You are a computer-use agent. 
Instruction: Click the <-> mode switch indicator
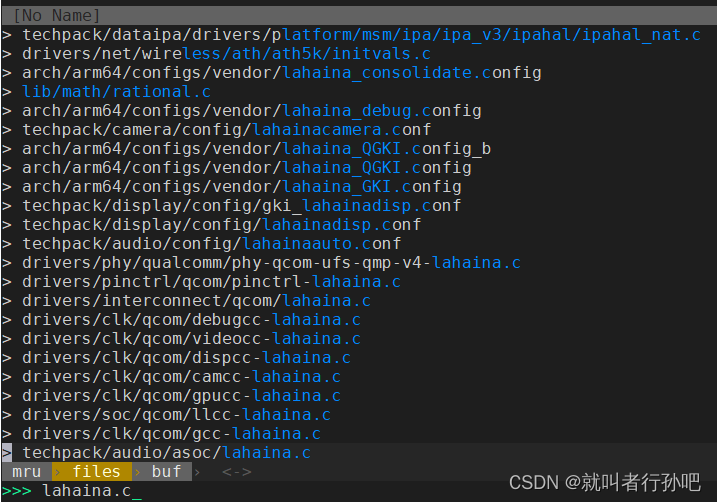236,471
